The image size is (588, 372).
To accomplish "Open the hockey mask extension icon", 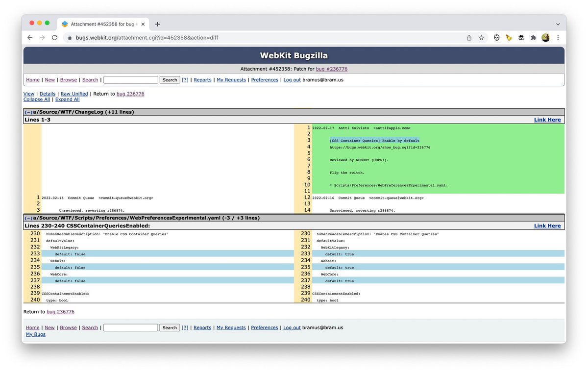I will pyautogui.click(x=496, y=38).
